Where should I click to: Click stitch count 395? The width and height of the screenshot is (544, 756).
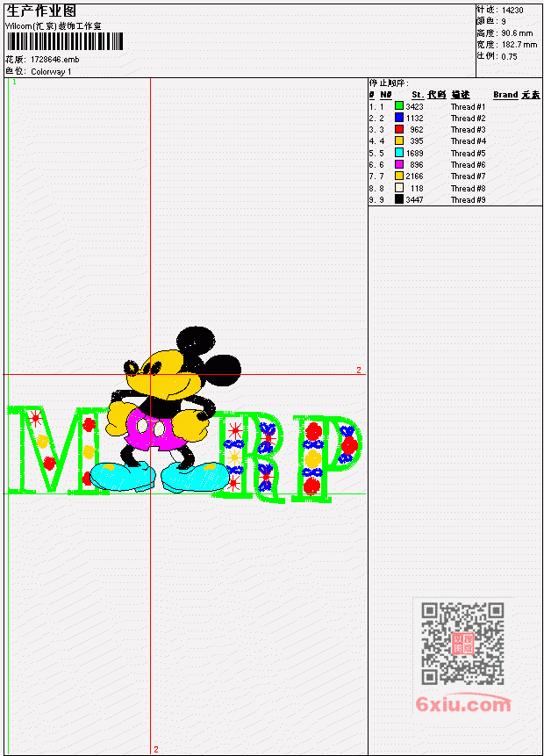pyautogui.click(x=416, y=141)
